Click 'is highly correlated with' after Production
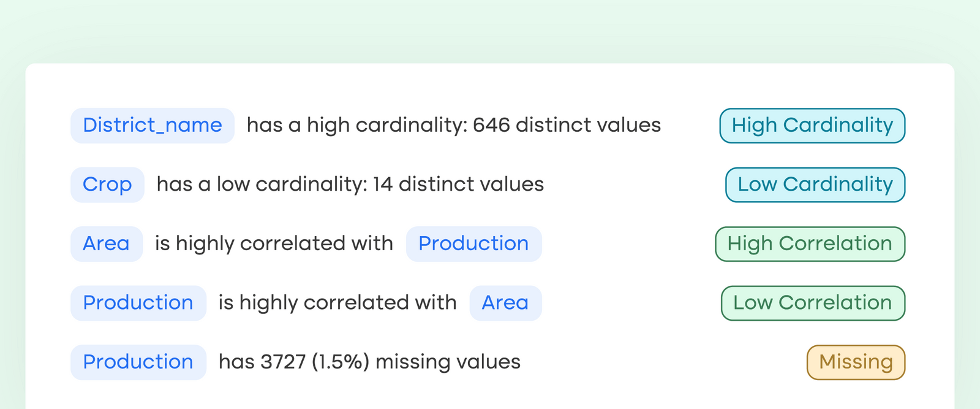The image size is (980, 409). click(x=337, y=303)
